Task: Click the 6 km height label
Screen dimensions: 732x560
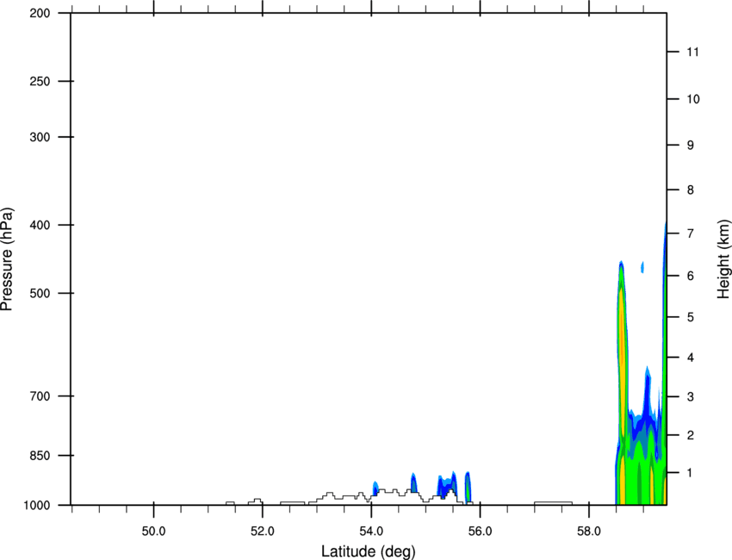Action: click(x=691, y=276)
